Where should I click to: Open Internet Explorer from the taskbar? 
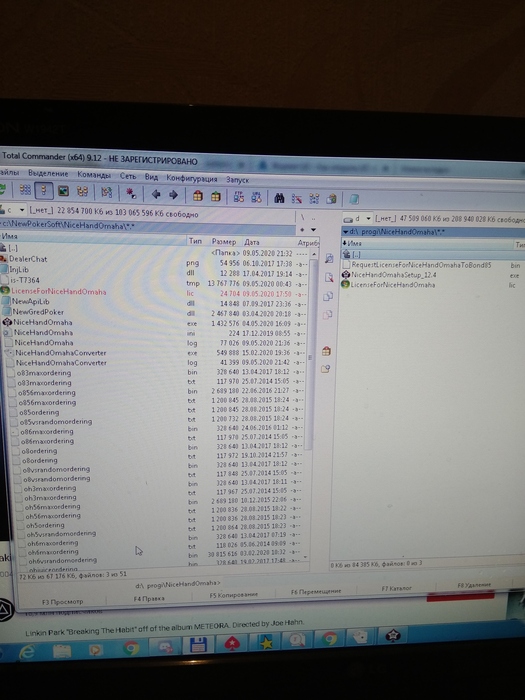click(27, 652)
